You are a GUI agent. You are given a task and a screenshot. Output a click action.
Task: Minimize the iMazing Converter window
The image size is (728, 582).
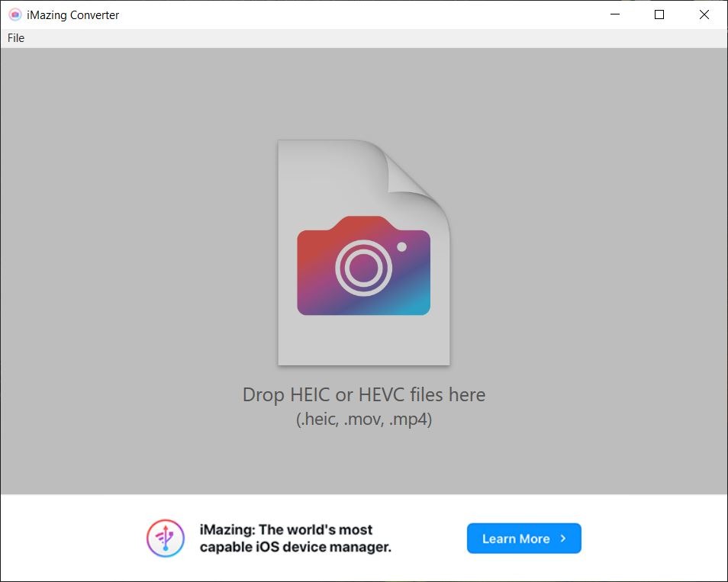coord(614,14)
